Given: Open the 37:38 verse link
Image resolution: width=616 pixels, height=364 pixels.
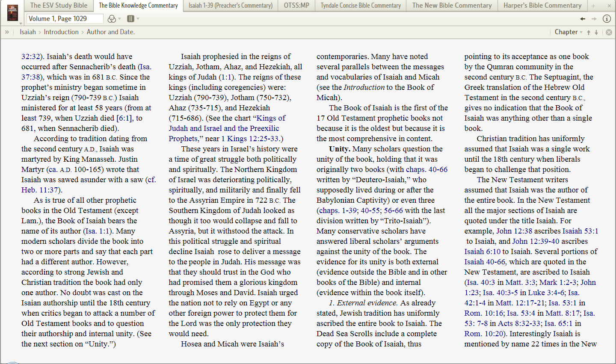Looking at the screenshot, I should coord(31,77).
